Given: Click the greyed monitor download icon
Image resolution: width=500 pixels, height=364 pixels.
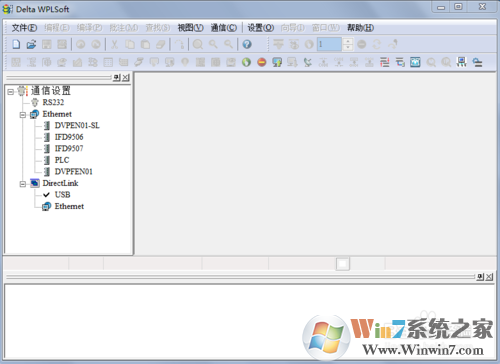Looking at the screenshot, I should [x=292, y=62].
